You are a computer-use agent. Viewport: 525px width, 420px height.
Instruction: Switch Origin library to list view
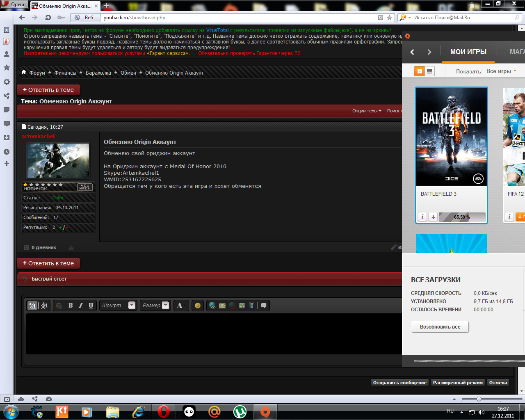coord(429,71)
